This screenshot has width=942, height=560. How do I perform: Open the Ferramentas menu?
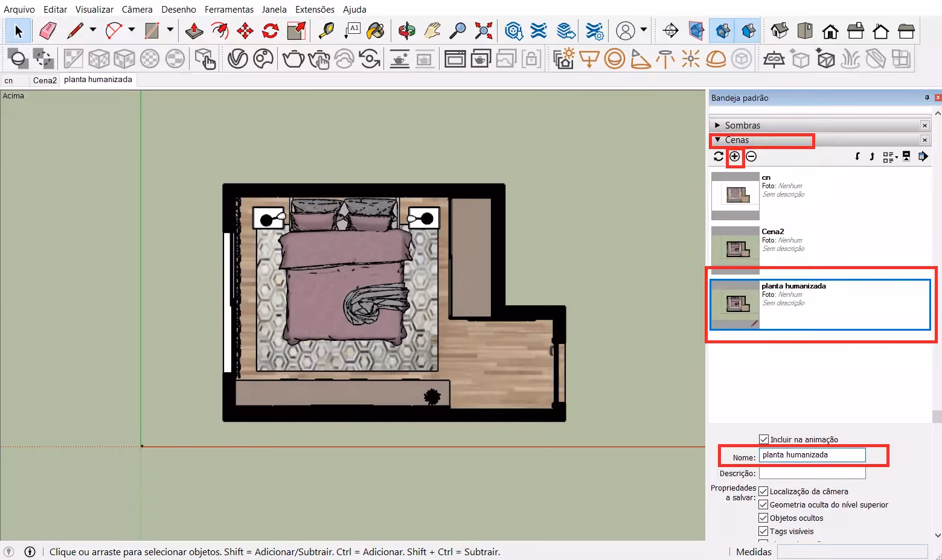229,9
